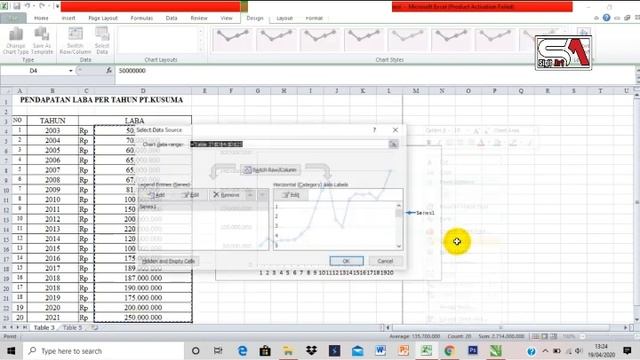Show hidden system tray icons chevron
The image size is (640, 360).
point(545,351)
